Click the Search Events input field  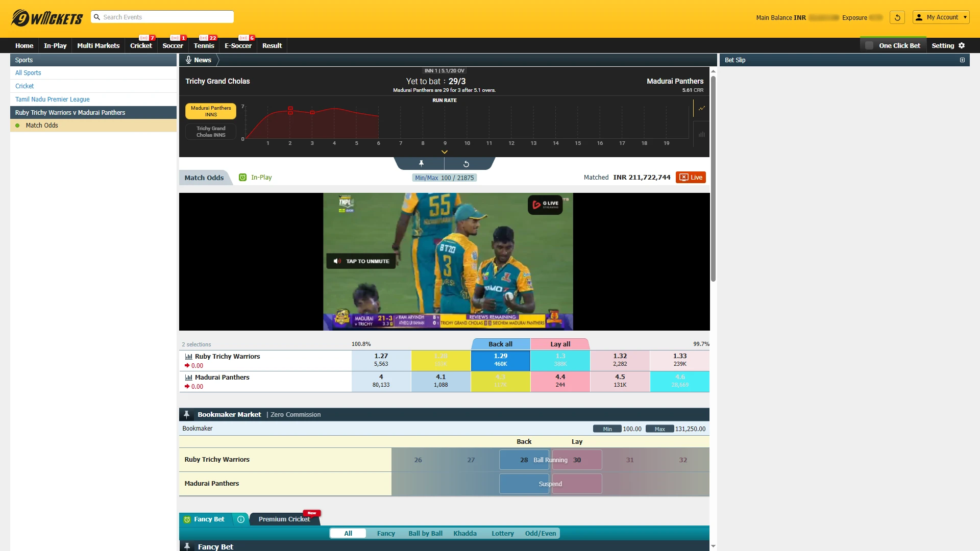(x=162, y=17)
